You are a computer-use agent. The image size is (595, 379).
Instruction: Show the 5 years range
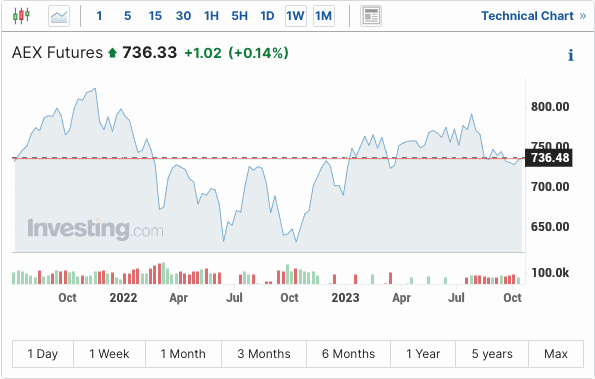point(492,354)
